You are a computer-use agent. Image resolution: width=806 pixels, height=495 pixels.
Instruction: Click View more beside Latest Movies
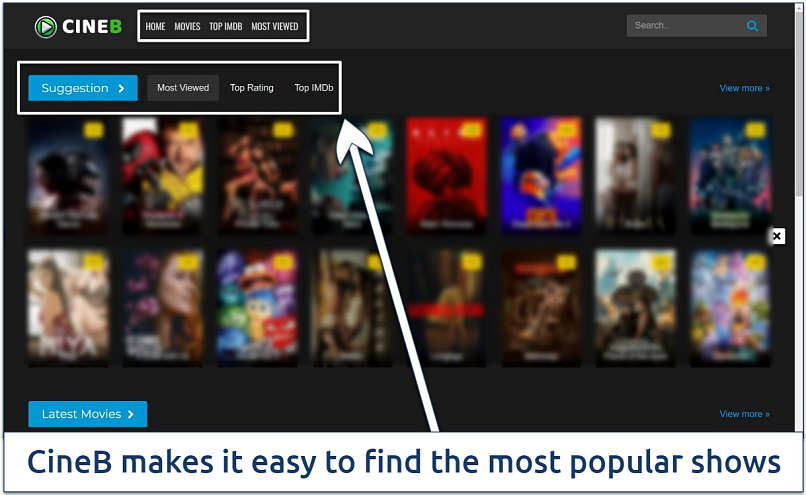pos(744,414)
